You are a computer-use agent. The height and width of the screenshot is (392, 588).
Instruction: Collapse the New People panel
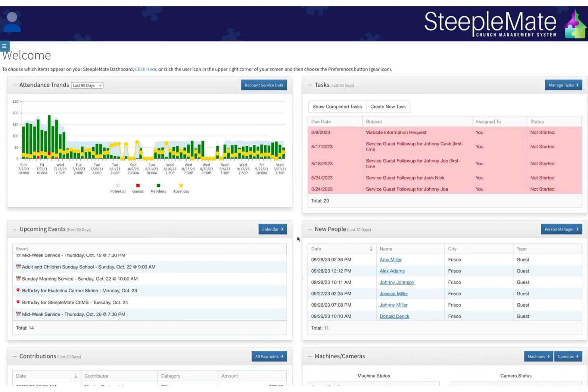[x=310, y=229]
